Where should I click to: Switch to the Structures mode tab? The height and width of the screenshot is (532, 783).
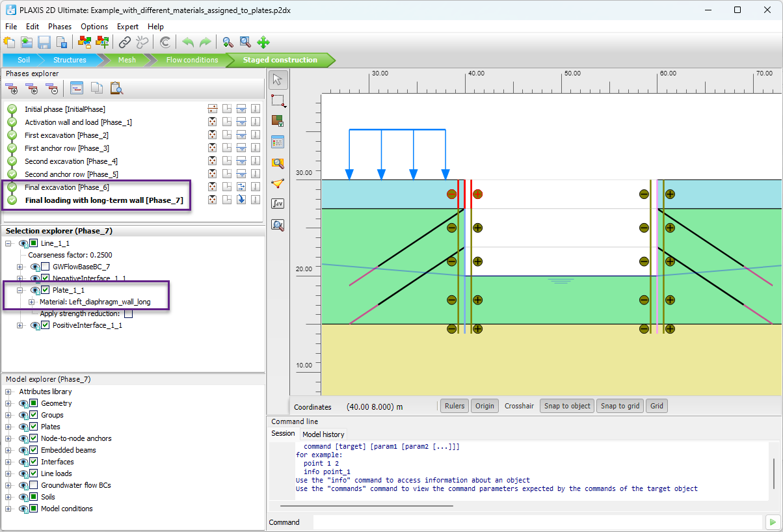tap(70, 60)
